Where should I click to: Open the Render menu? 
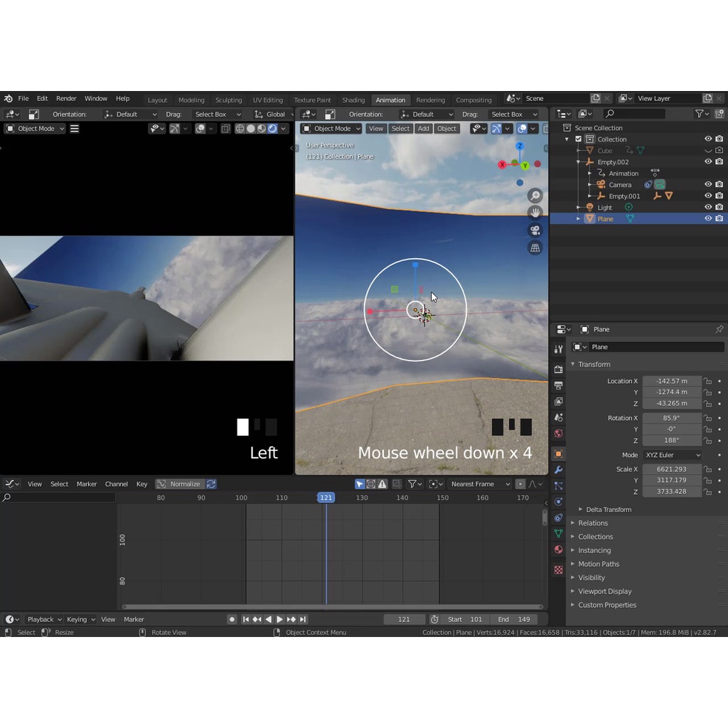point(66,99)
